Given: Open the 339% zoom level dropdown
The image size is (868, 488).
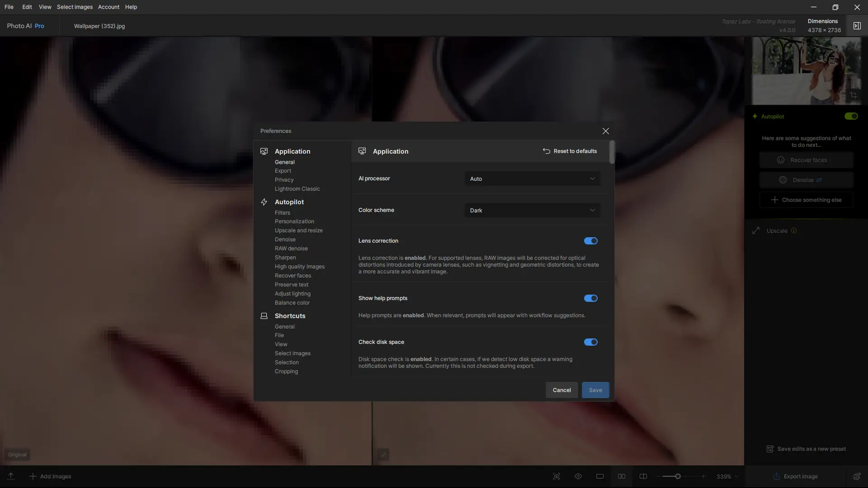Looking at the screenshot, I should [x=727, y=476].
